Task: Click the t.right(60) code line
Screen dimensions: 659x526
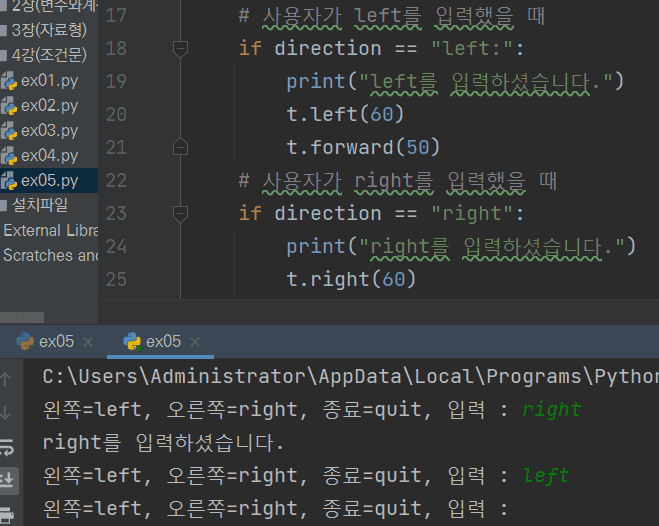Action: click(351, 279)
